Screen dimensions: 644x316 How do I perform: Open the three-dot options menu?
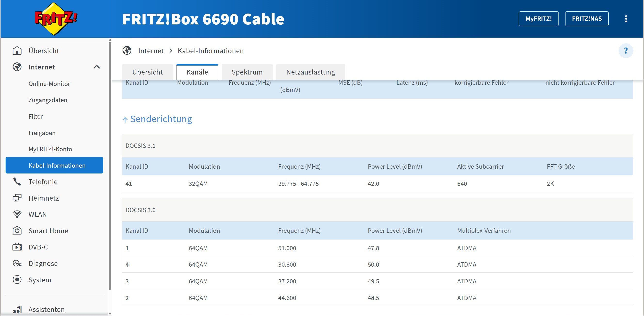626,19
